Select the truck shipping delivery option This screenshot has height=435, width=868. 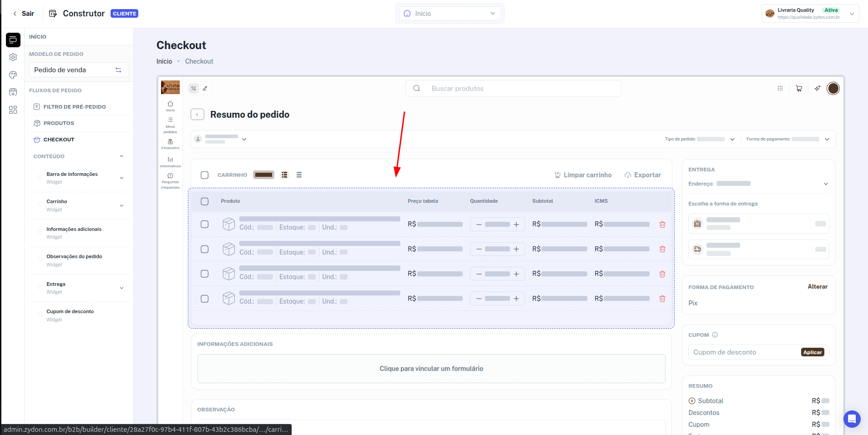tap(758, 249)
